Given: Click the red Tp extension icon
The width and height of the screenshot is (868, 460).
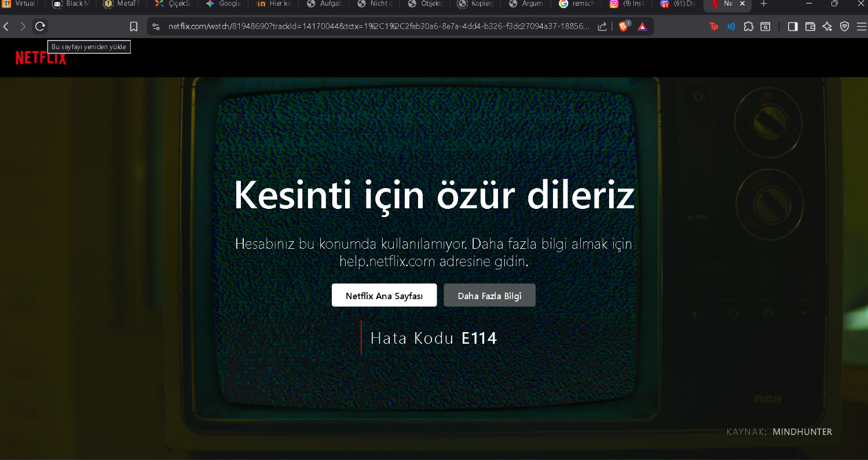Looking at the screenshot, I should click(714, 27).
